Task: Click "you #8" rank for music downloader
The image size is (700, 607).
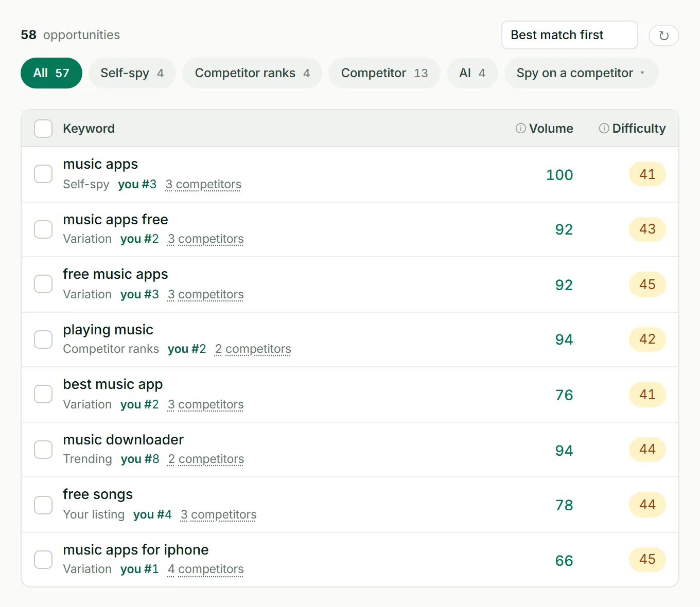Action: [140, 459]
